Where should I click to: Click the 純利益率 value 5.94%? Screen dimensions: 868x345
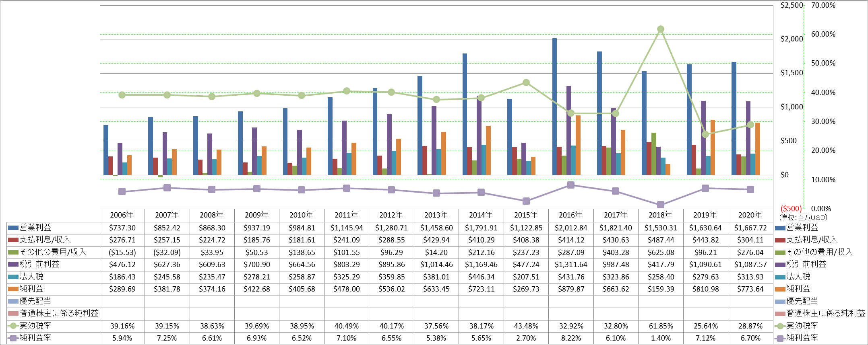pyautogui.click(x=122, y=338)
